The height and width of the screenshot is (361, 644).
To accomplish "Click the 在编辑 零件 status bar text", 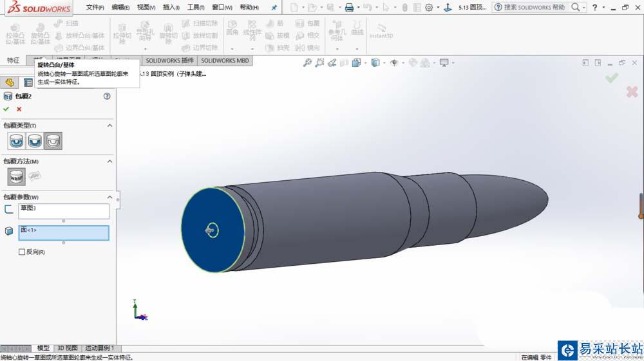I will pos(536,357).
